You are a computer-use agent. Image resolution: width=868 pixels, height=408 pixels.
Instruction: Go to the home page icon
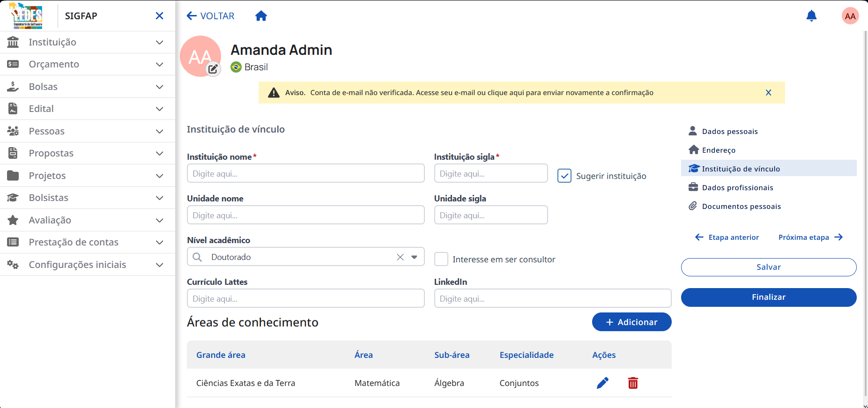tap(261, 16)
